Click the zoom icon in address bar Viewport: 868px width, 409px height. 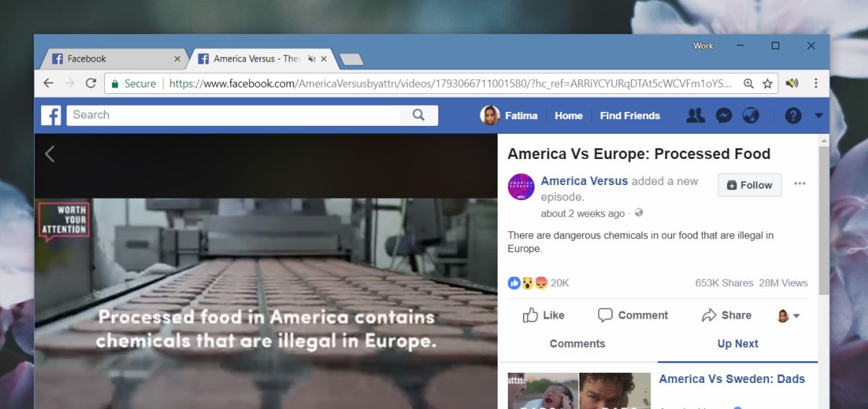click(x=749, y=84)
